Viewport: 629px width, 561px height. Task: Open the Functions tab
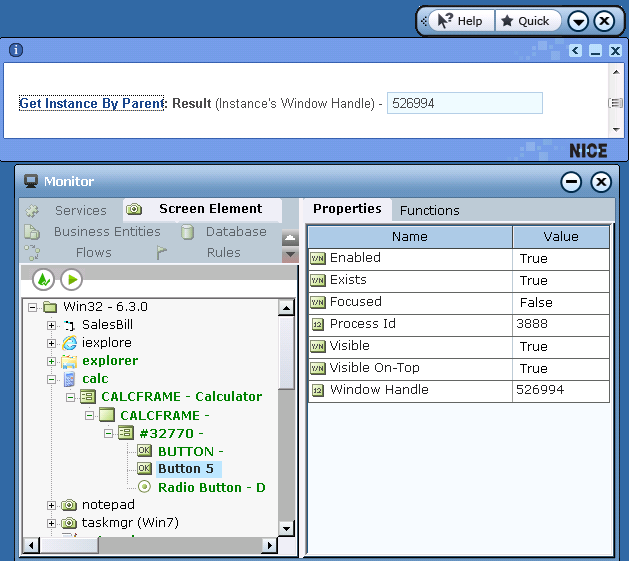tap(430, 210)
